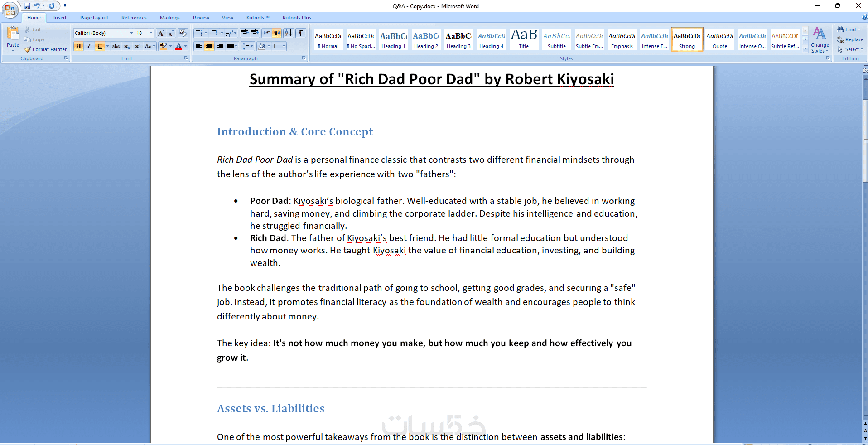Toggle right-to-left text direction
Image resolution: width=868 pixels, height=445 pixels.
click(277, 33)
